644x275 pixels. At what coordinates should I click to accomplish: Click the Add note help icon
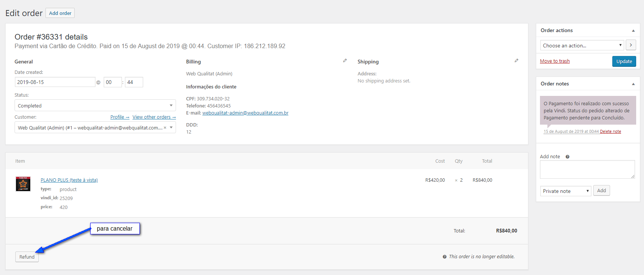coord(568,157)
